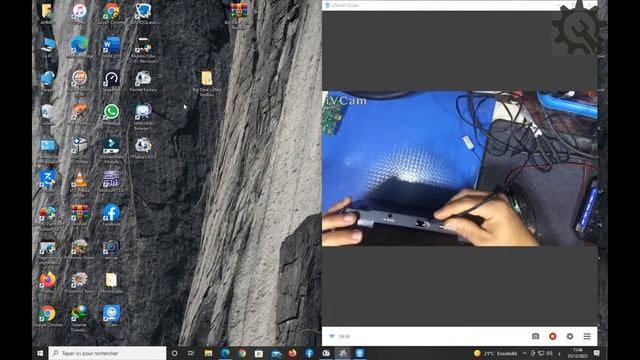
Task: Open Task View on the taskbar
Action: [191, 353]
